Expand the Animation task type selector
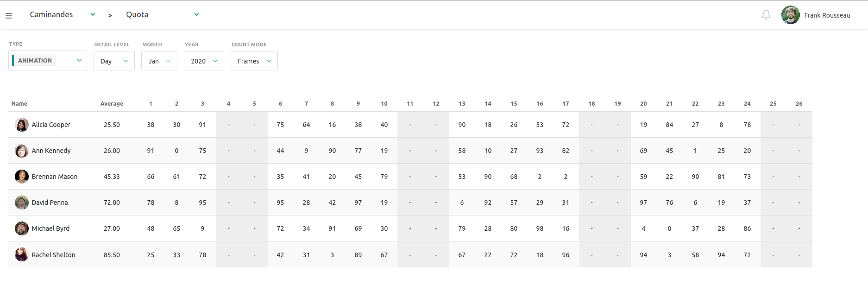This screenshot has width=868, height=298. 48,61
